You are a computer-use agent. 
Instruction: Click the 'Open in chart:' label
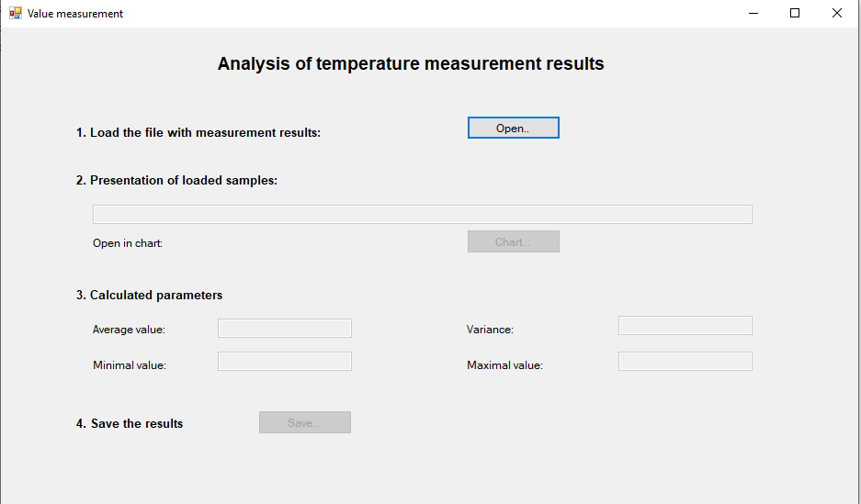tap(128, 243)
